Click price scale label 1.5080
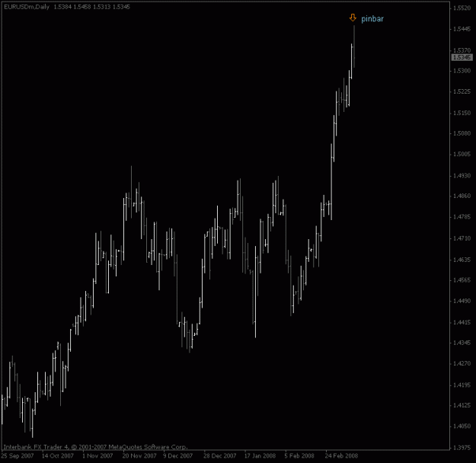Image resolution: width=476 pixels, height=463 pixels. click(462, 133)
